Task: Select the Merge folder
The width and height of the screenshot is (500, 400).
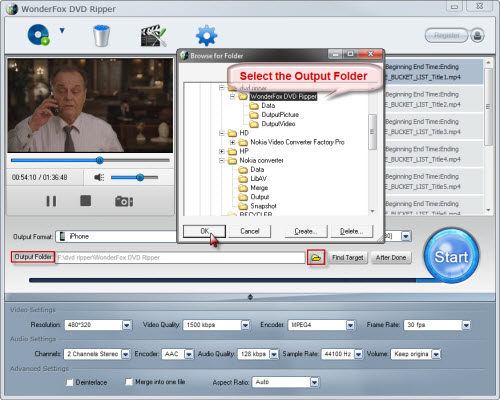Action: pos(259,188)
